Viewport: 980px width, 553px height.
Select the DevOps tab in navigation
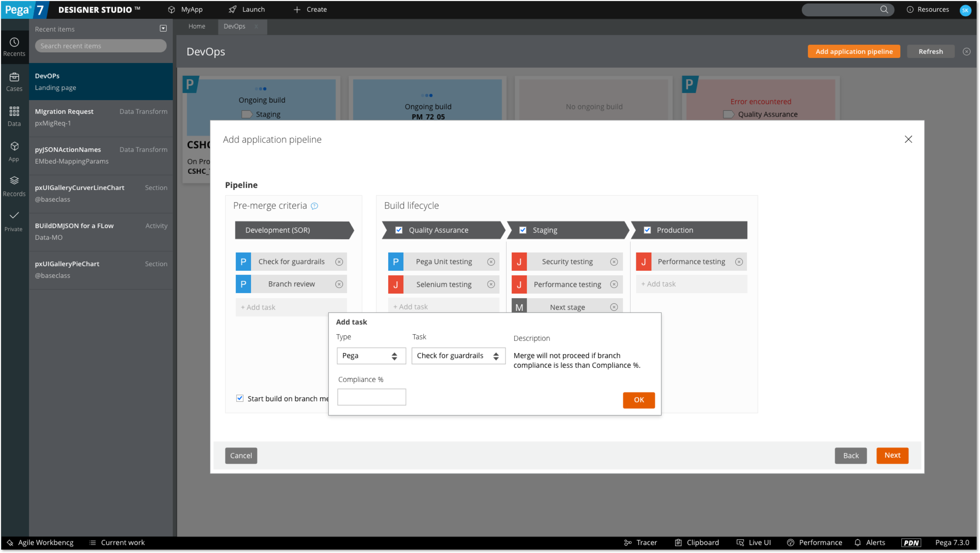click(234, 26)
